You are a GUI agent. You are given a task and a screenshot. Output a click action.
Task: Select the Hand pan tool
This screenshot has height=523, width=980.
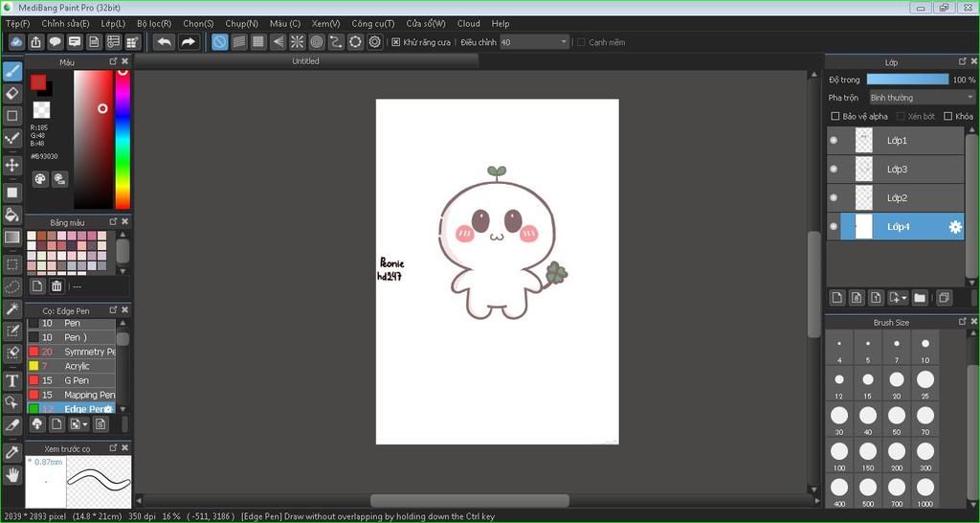(x=11, y=475)
